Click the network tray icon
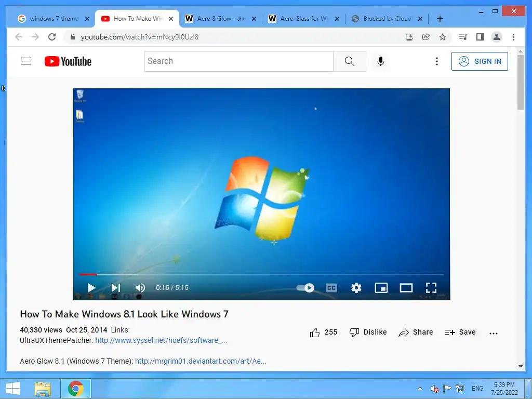This screenshot has height=399, width=532. coord(460,389)
